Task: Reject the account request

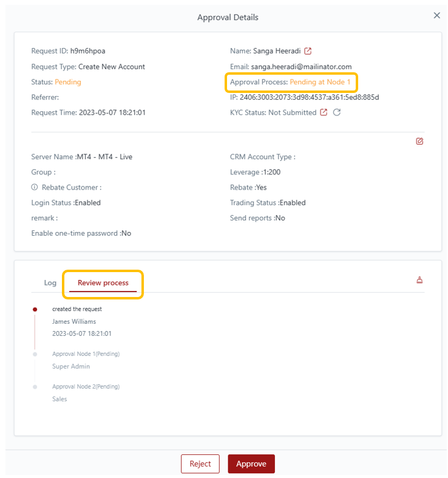Action: pos(200,463)
